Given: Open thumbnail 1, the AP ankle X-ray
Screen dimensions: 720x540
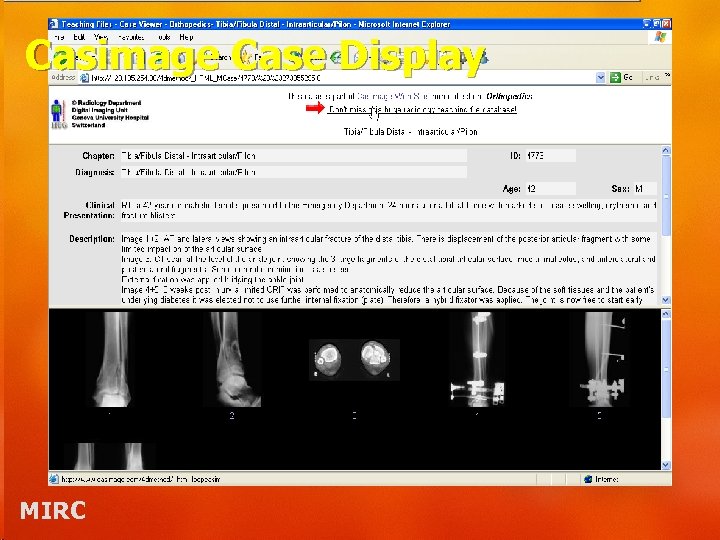Looking at the screenshot, I should [x=112, y=360].
